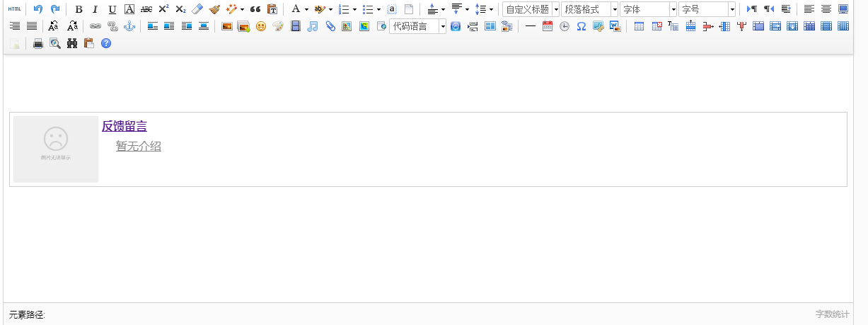Click the 暂无介绍 link
Image resolution: width=868 pixels, height=325 pixels.
coord(139,146)
